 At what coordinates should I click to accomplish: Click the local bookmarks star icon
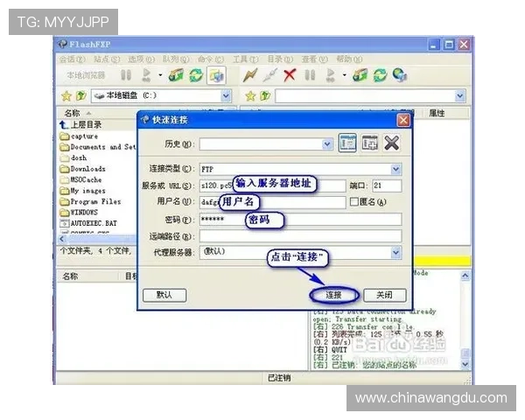[x=66, y=96]
